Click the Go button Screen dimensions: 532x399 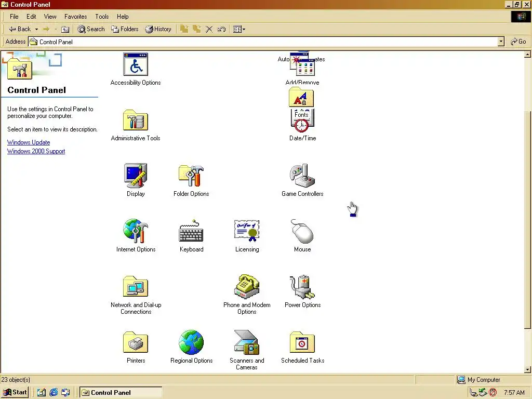[518, 42]
